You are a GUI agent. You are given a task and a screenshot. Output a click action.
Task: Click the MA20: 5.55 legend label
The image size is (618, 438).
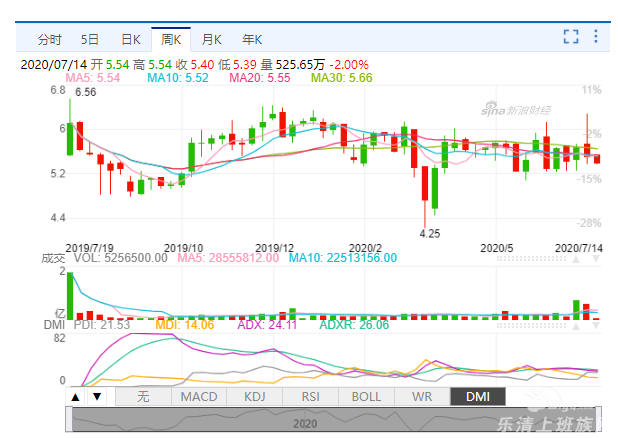coord(260,78)
